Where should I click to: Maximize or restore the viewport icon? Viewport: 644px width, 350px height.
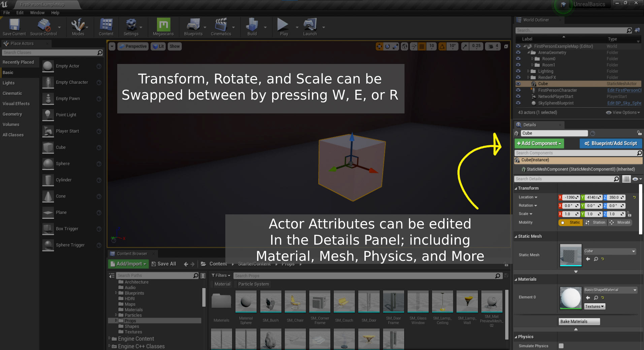point(506,46)
